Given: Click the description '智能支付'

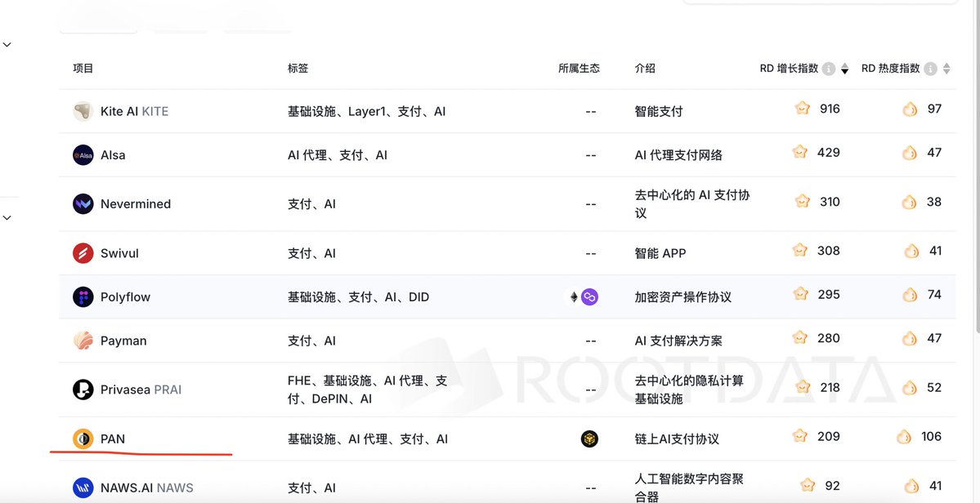Looking at the screenshot, I should click(x=659, y=112).
